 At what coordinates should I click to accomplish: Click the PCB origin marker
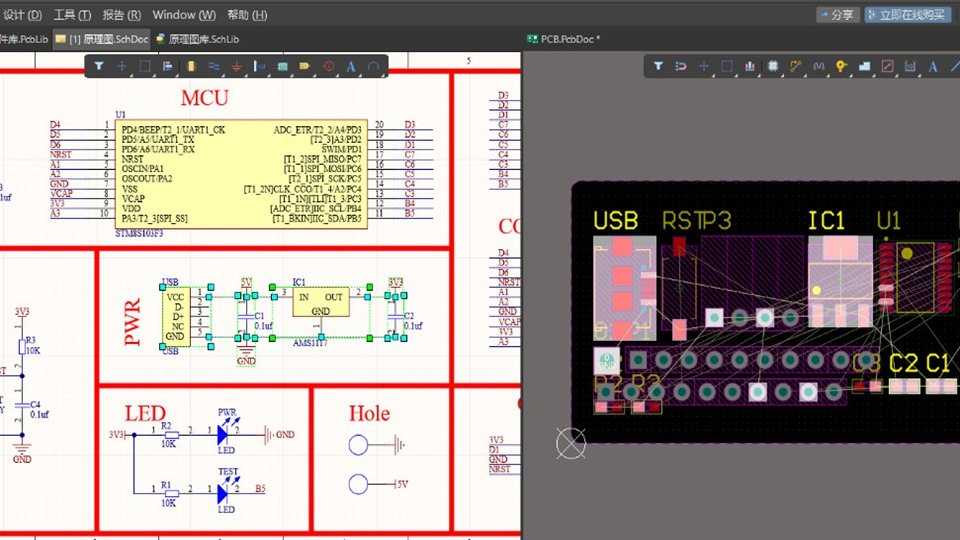point(571,443)
